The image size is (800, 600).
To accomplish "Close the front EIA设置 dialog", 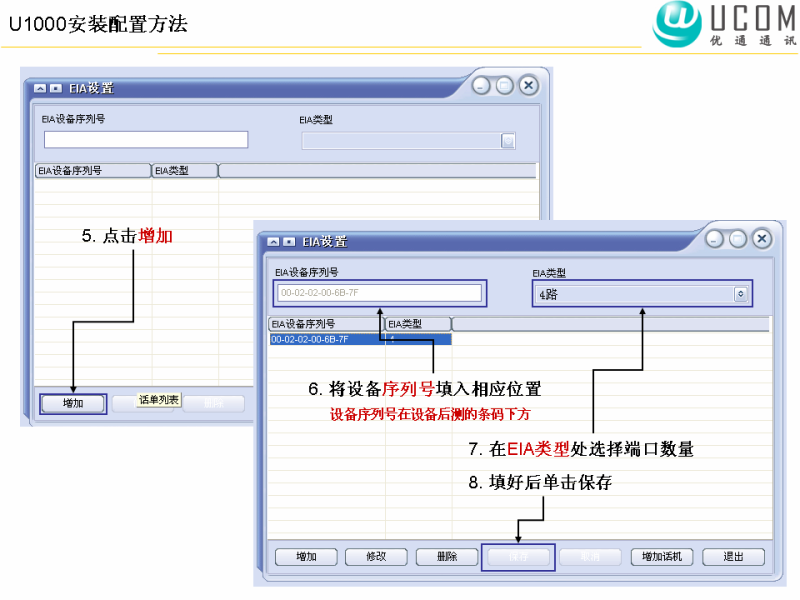I will 762,239.
